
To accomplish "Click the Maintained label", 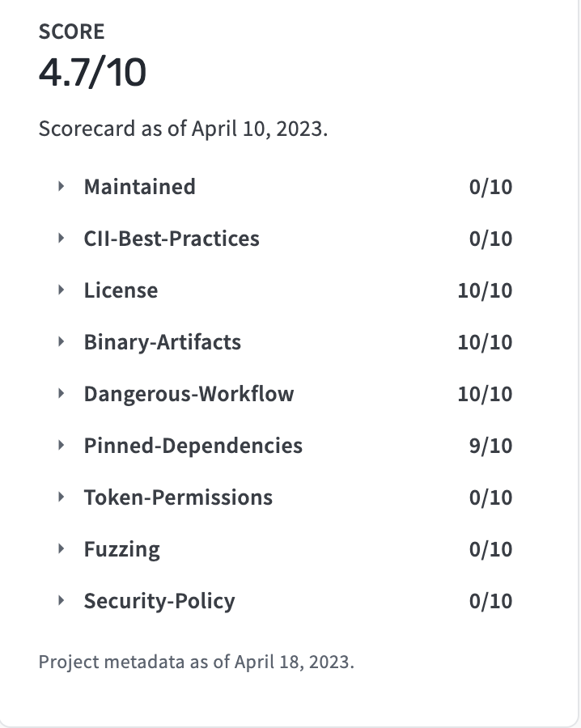I will click(x=139, y=187).
